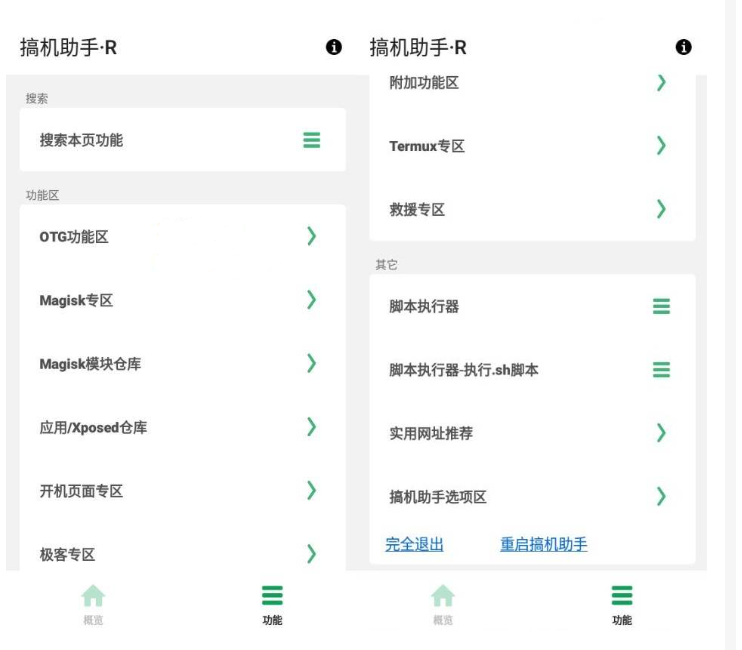Expand 救援专区 chevron
Viewport: 742px width, 650px height.
[661, 209]
